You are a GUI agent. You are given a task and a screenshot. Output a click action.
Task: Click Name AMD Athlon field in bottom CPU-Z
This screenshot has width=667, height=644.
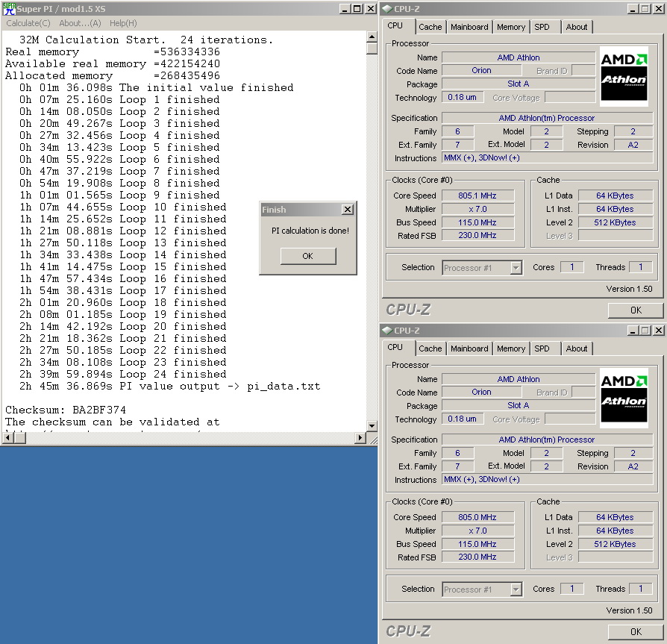tap(518, 379)
